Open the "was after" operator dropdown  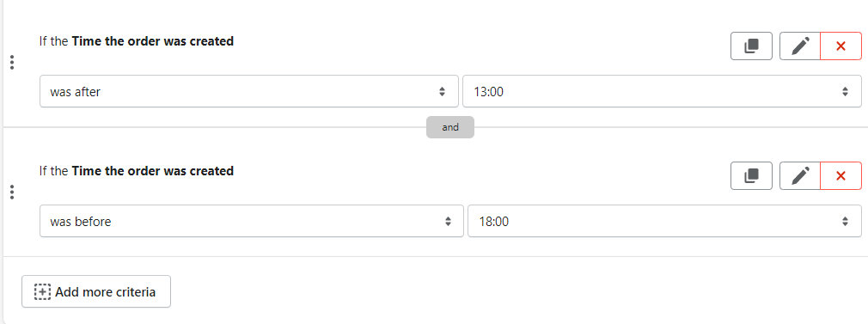(249, 91)
